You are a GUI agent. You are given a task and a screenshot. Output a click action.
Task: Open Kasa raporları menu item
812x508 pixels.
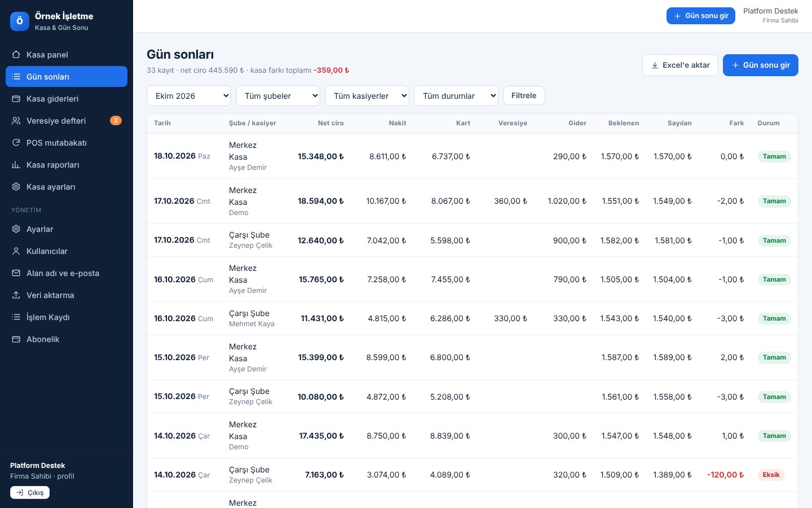pyautogui.click(x=67, y=165)
